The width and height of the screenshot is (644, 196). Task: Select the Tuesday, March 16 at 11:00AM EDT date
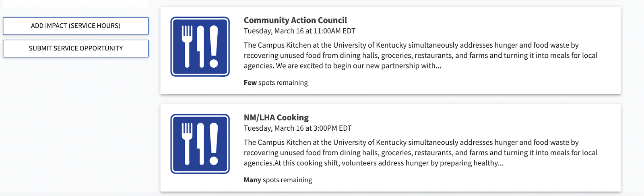299,31
